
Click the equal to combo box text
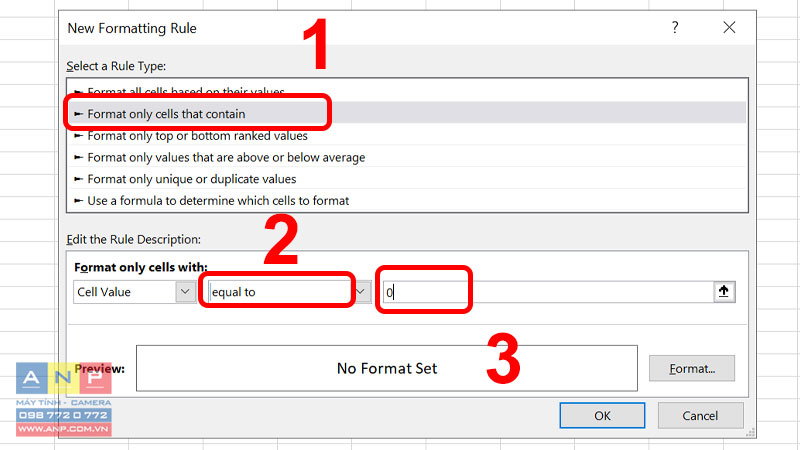234,292
